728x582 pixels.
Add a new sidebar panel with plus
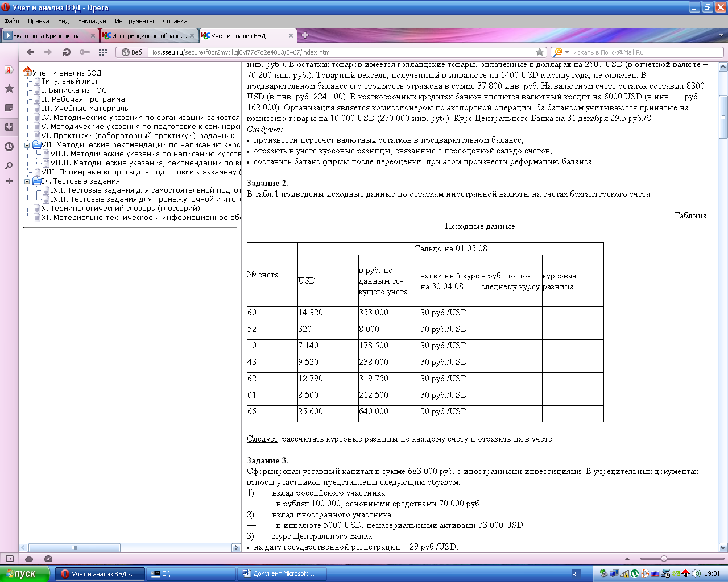tap(9, 181)
